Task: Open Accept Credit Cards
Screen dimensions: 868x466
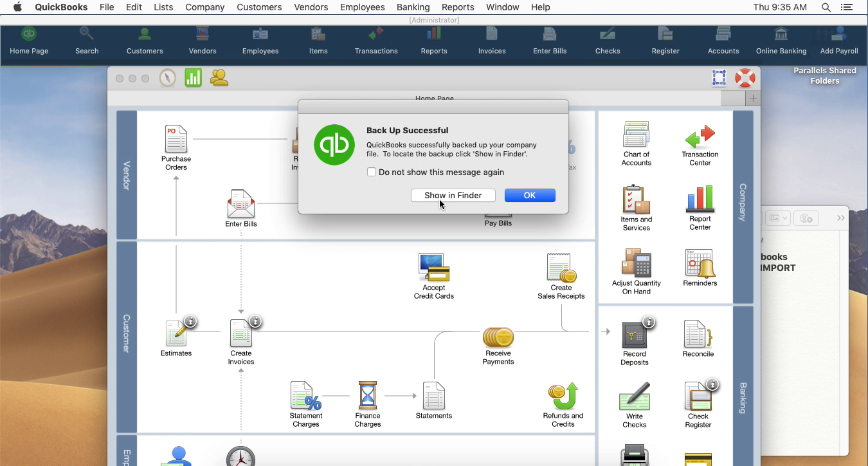Action: [x=434, y=276]
